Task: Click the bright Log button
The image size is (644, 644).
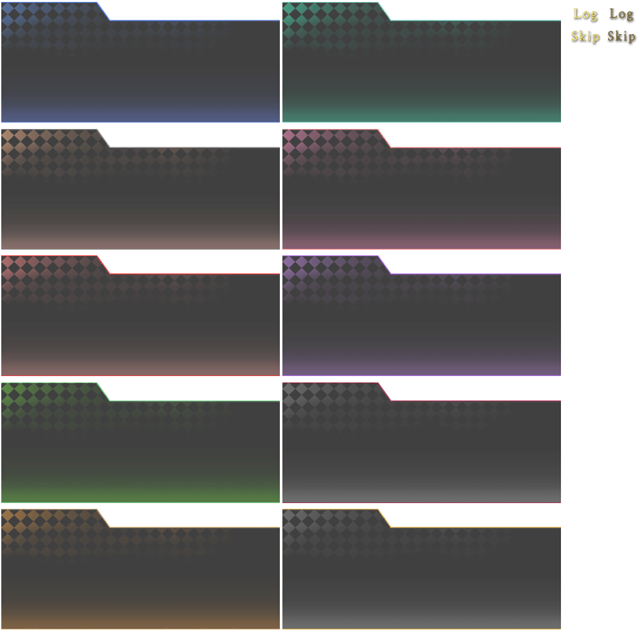Action: coord(585,13)
